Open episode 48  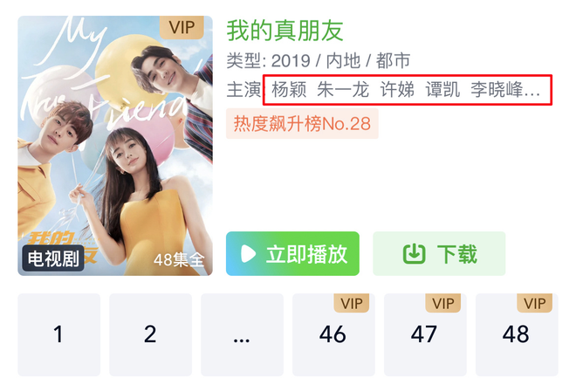[x=517, y=334]
